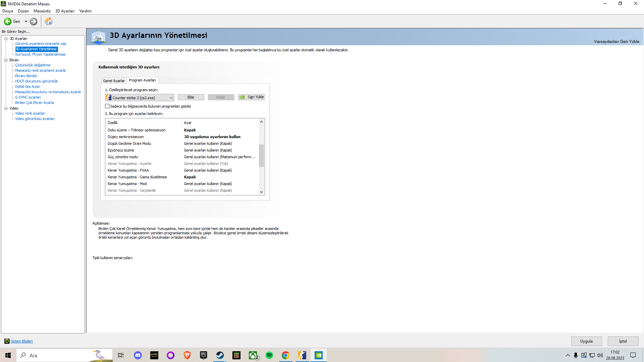Open the Düzen menu
The image size is (644, 362).
point(23,11)
